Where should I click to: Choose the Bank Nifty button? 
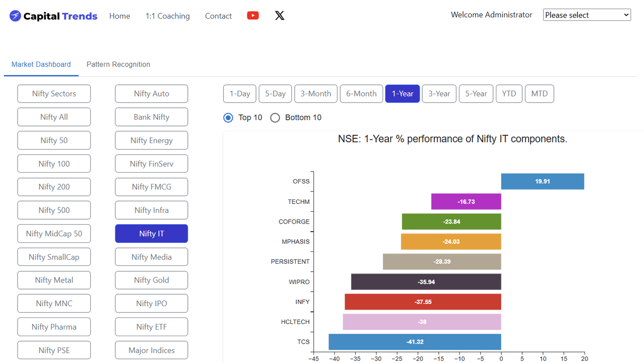[x=151, y=117]
